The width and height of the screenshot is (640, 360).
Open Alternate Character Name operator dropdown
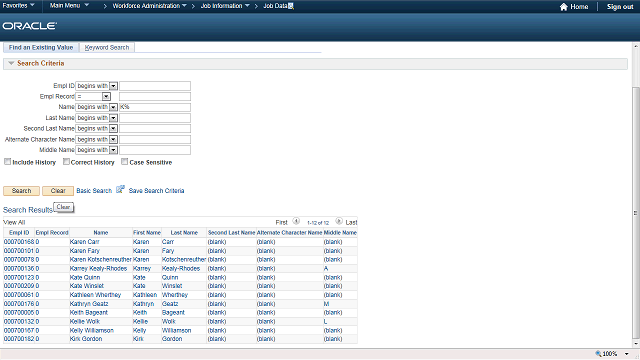pyautogui.click(x=113, y=140)
